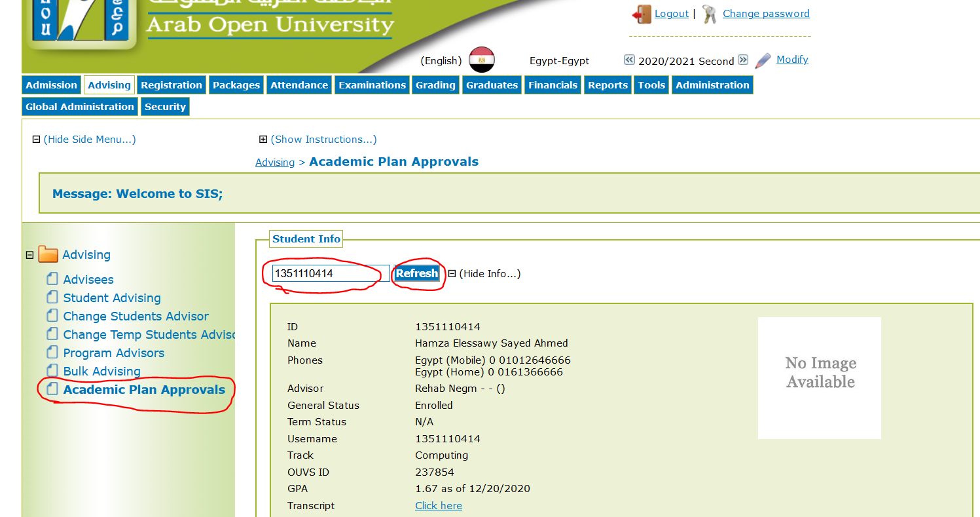Click the Student Advising page icon

pos(52,297)
